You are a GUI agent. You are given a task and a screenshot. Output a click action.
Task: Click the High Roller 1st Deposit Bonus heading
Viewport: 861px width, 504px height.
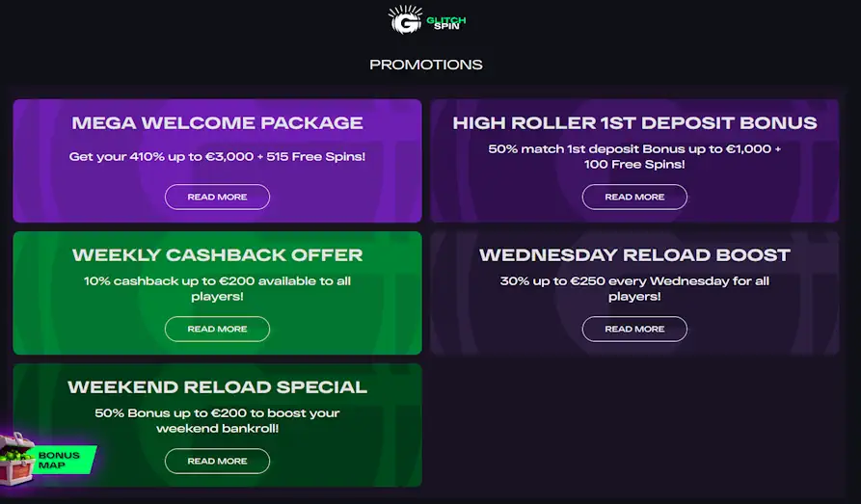point(634,123)
